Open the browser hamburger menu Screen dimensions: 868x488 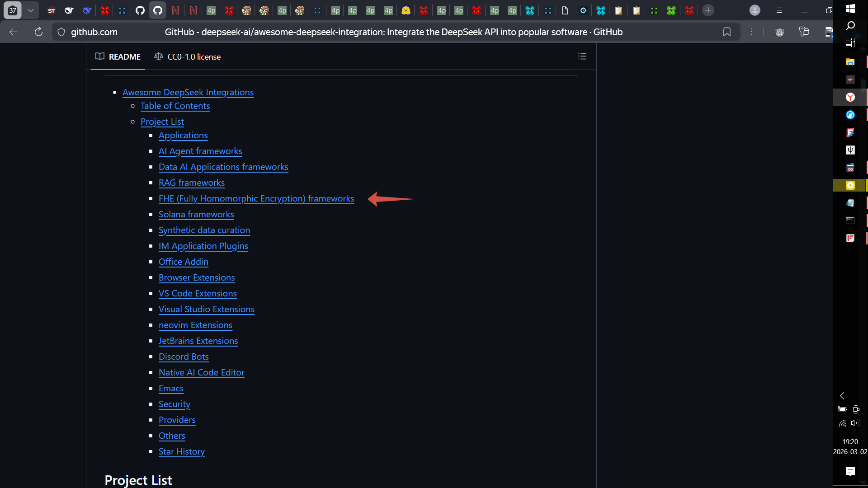pos(779,10)
